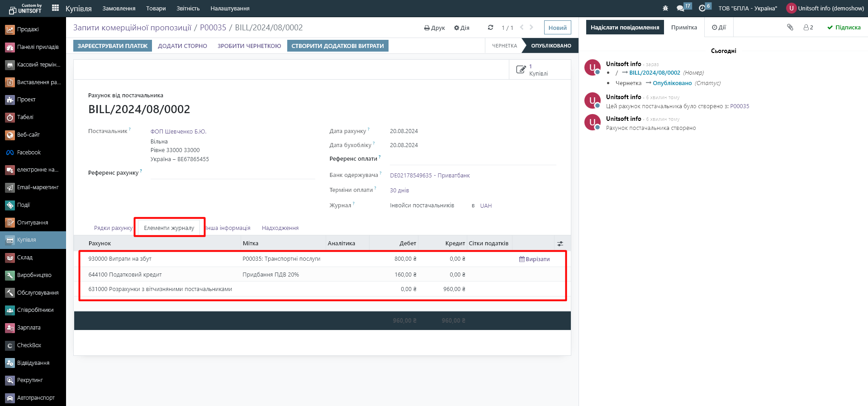Click the Референс оплати input field
868x406 pixels.
pyautogui.click(x=473, y=159)
